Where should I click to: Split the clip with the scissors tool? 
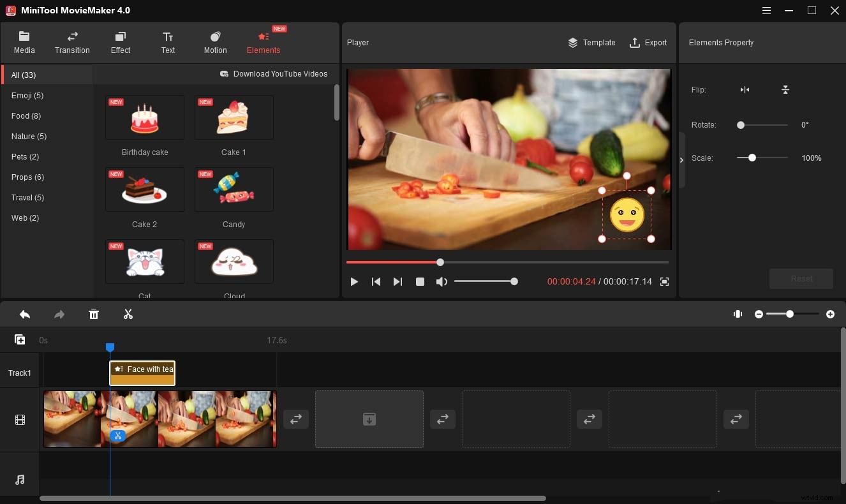pos(128,314)
